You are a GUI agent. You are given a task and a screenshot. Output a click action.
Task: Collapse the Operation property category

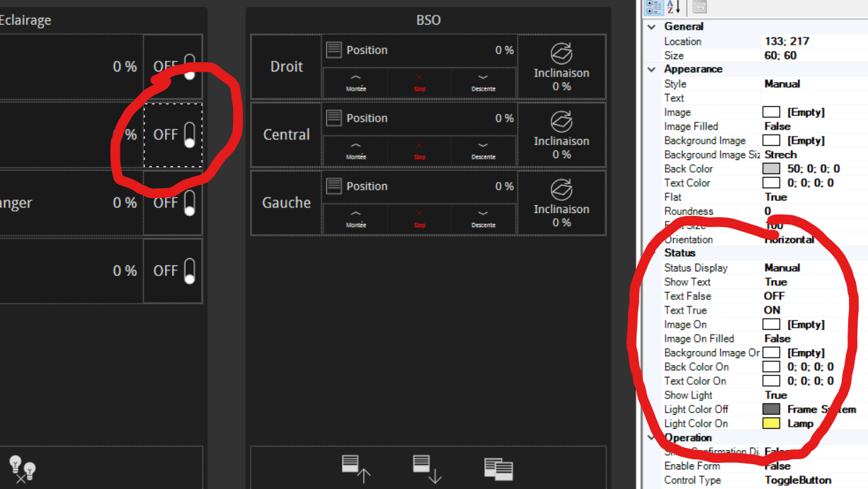coord(651,437)
